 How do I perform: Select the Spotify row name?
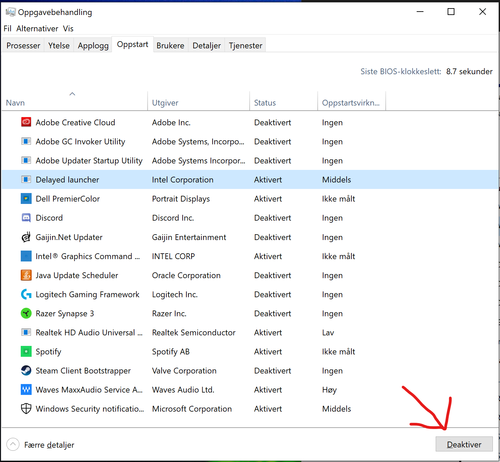pos(48,352)
